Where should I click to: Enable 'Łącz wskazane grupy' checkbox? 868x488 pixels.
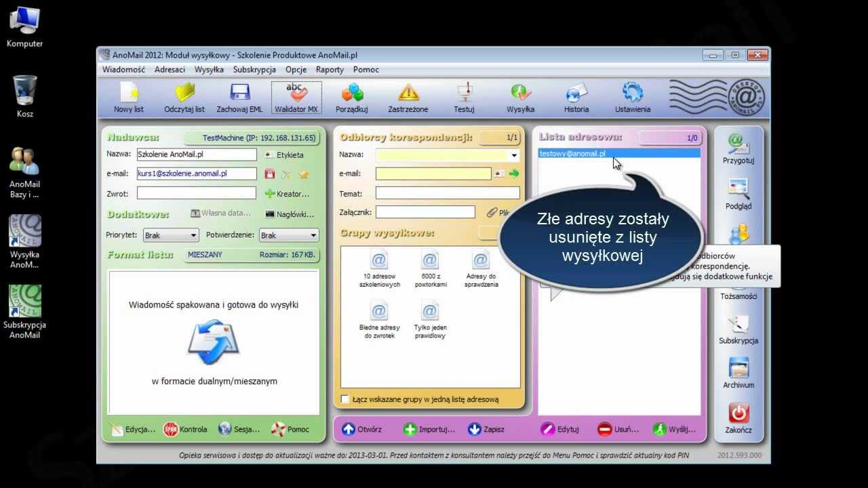345,399
